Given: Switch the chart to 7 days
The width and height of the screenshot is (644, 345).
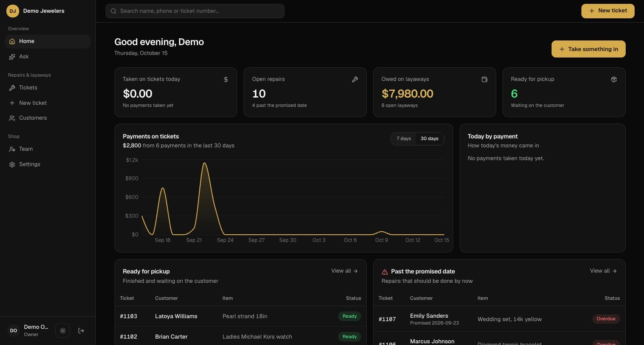Looking at the screenshot, I should click(404, 139).
